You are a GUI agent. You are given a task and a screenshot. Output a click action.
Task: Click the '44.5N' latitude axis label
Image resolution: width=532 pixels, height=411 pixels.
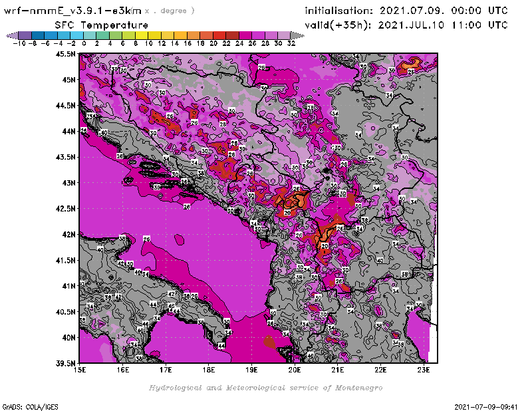(x=65, y=106)
